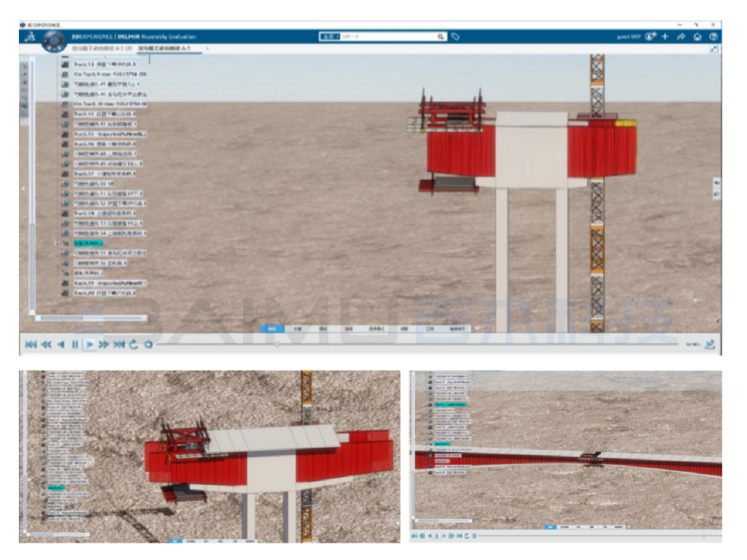Select Track.17 item in the tree
The width and height of the screenshot is (747, 560).
(x=102, y=174)
